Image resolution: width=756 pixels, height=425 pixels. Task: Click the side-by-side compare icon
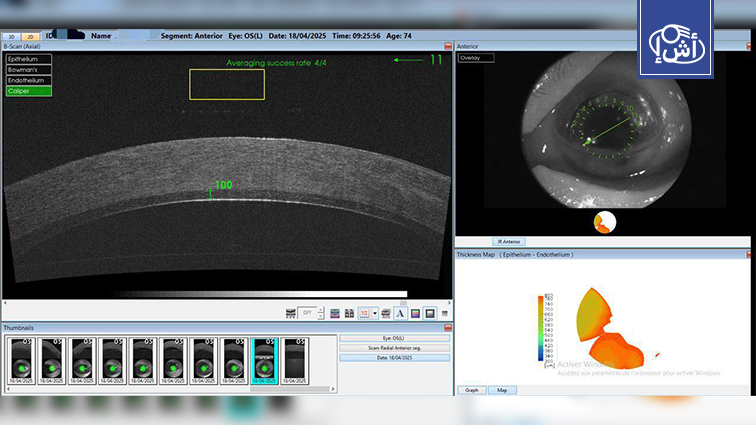[349, 313]
